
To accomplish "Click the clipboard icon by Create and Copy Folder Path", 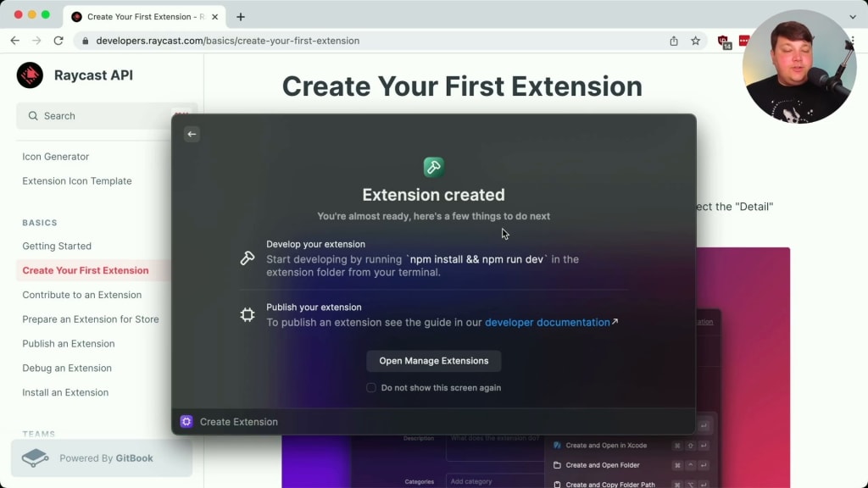I will (x=557, y=484).
